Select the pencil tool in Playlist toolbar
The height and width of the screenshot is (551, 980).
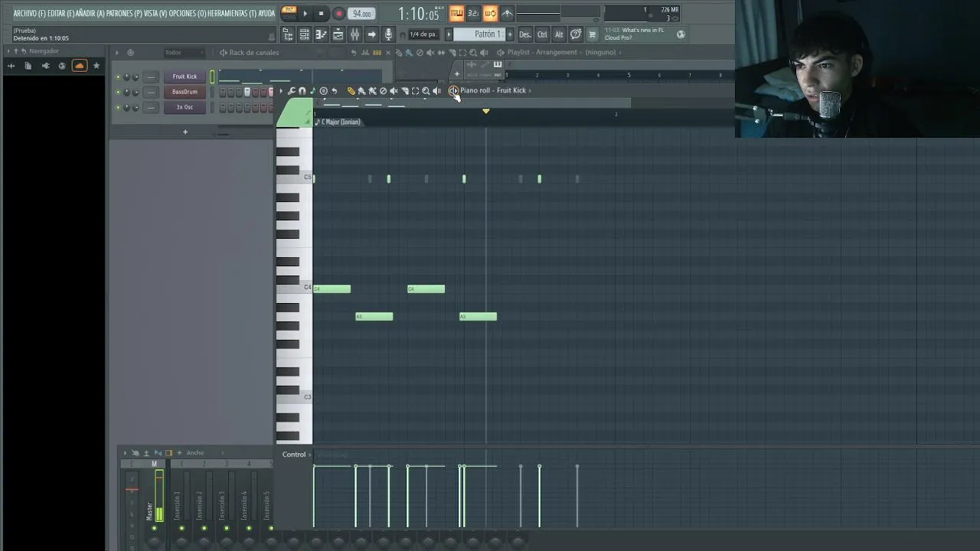coord(398,52)
